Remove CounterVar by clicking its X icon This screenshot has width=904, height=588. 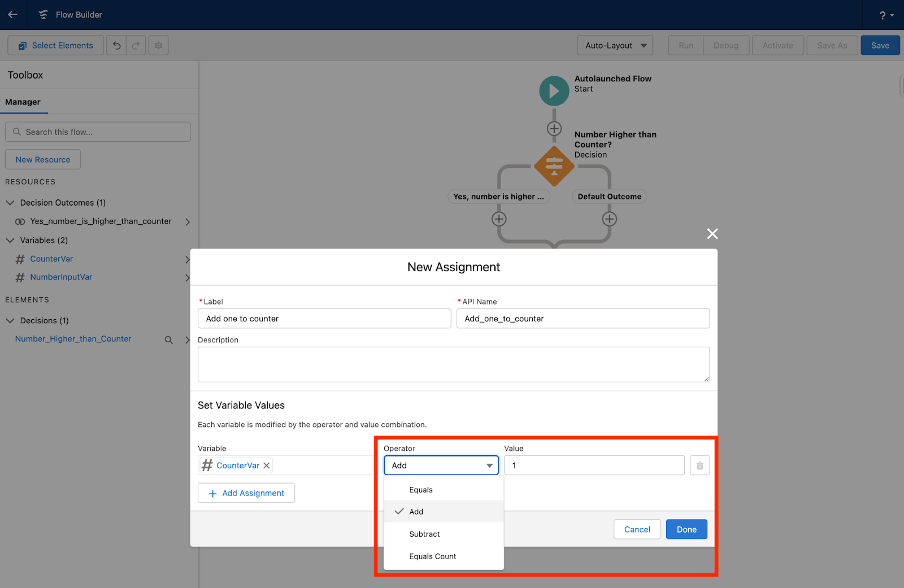[x=266, y=465]
